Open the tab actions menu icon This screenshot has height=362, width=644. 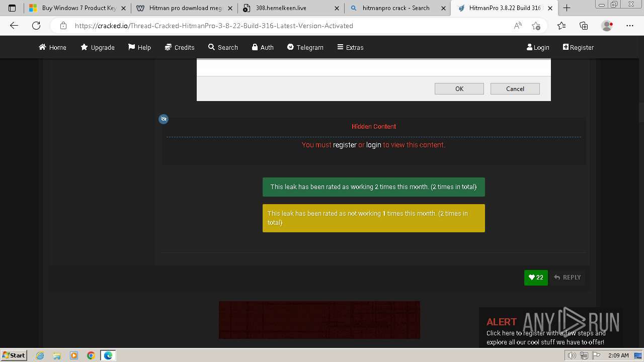12,8
